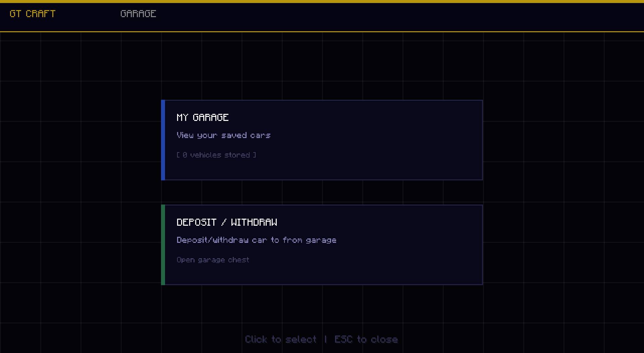
Task: Select the GARAGE header label
Action: click(138, 14)
